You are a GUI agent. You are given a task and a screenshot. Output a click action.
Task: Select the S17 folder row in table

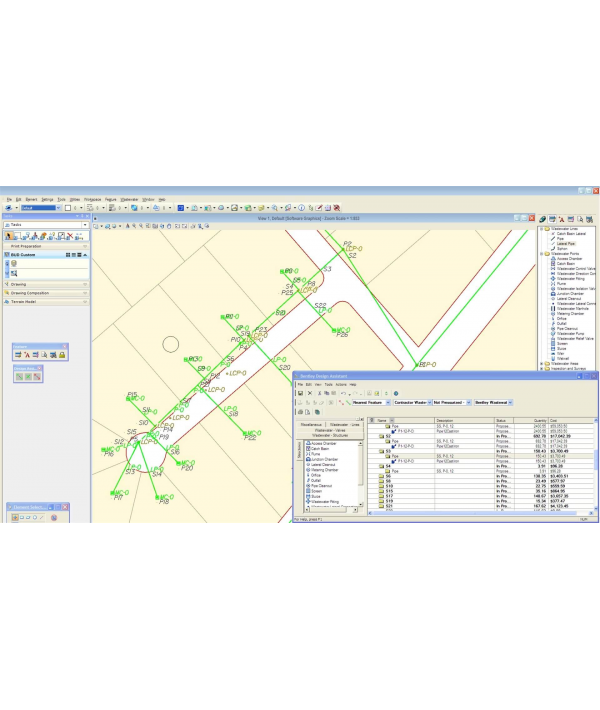(480, 496)
